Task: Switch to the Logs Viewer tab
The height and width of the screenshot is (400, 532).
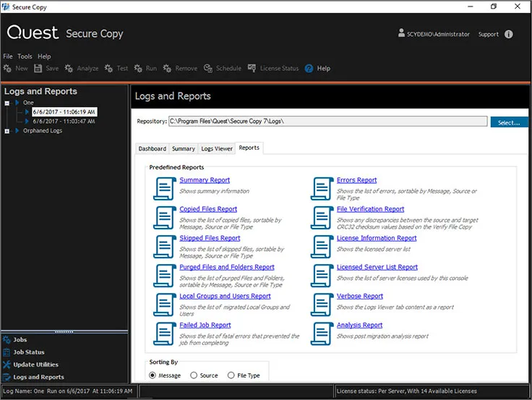Action: click(x=217, y=149)
